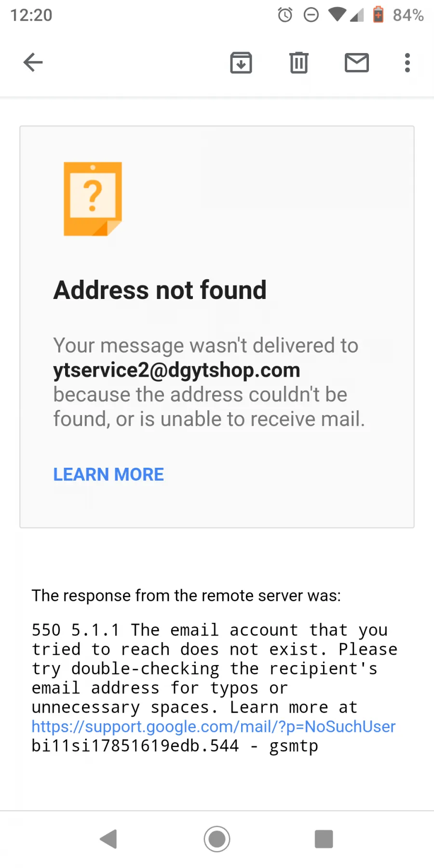The width and height of the screenshot is (434, 868).
Task: Tap the 550 5.1.1 server response text
Action: tap(215, 688)
